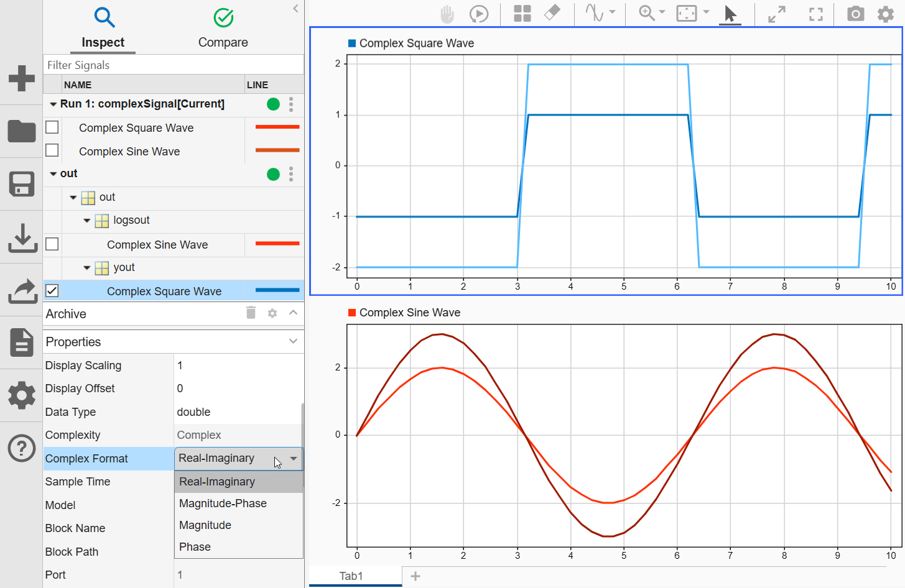Open the visualization dropdown arrow
The height and width of the screenshot is (588, 905).
tap(612, 12)
